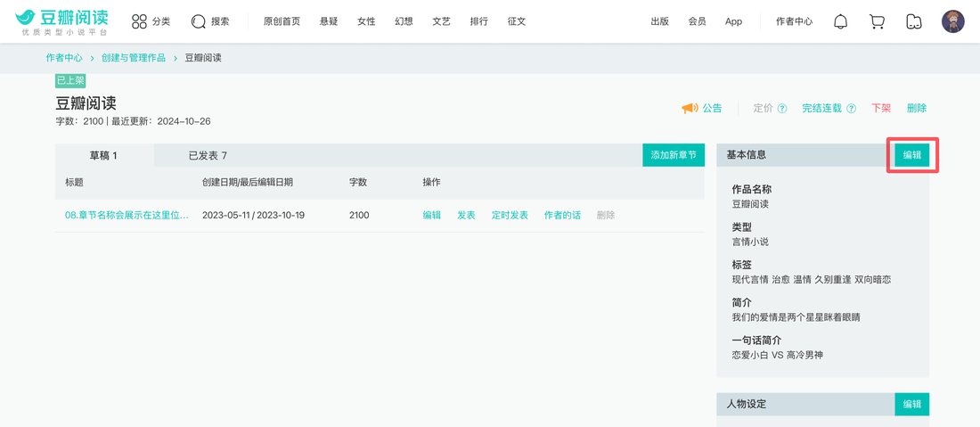980x427 pixels.
Task: Click the 标题 column header
Action: coord(74,183)
